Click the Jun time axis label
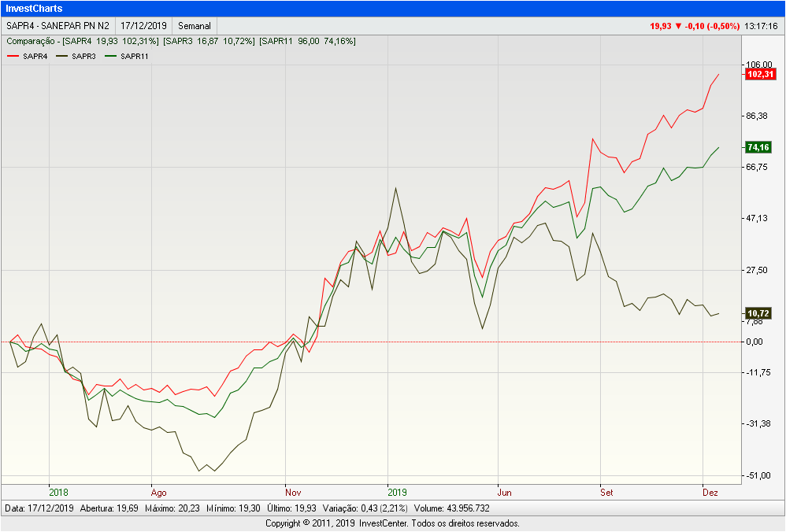This screenshot has height=532, width=786. click(x=504, y=493)
